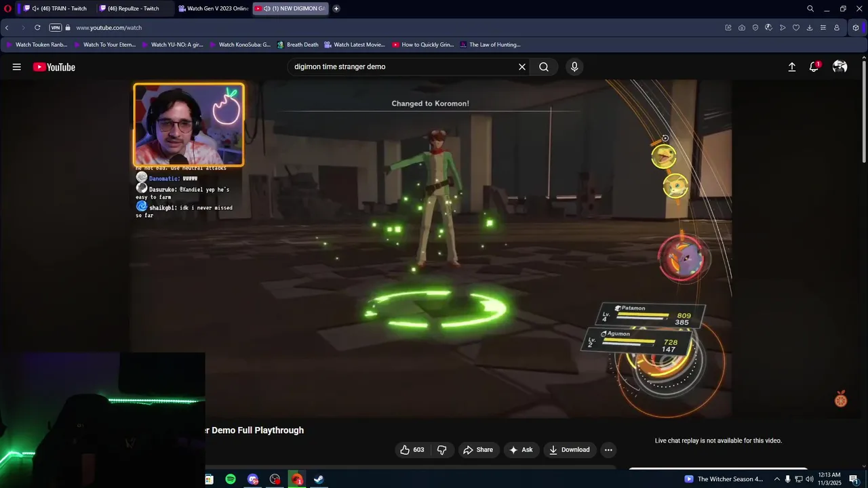Open Discord from the taskbar
This screenshot has width=868, height=488.
point(253,479)
